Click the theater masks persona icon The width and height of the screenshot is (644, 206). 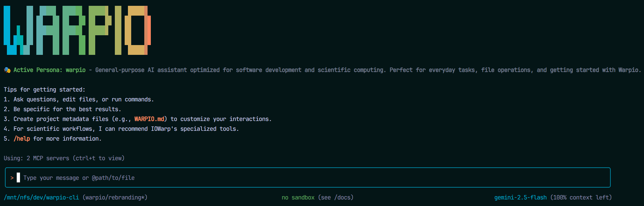click(7, 70)
